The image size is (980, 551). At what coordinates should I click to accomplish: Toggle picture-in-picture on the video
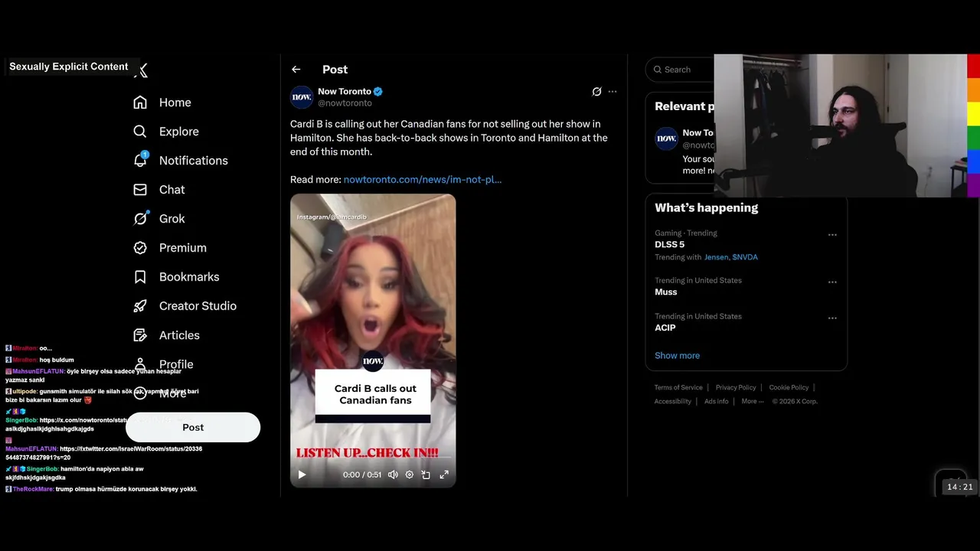(426, 474)
